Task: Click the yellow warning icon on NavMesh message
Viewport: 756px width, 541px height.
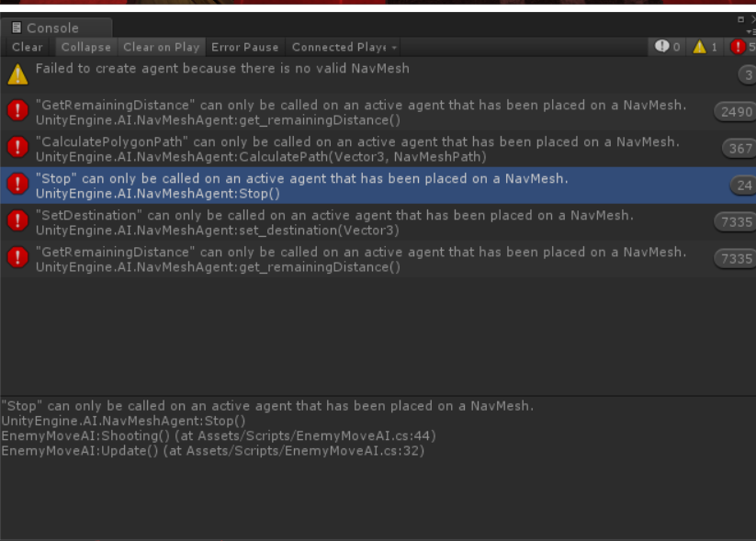Action: (17, 74)
